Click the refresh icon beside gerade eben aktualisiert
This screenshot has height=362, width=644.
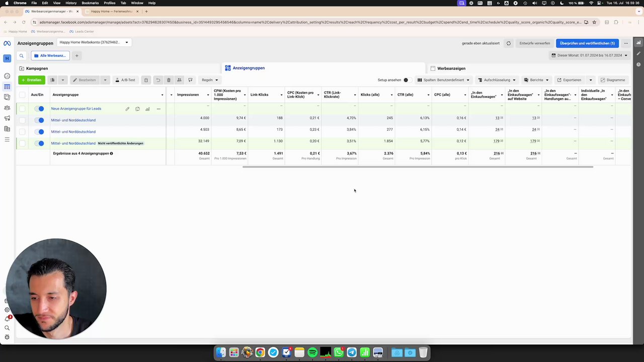[509, 43]
